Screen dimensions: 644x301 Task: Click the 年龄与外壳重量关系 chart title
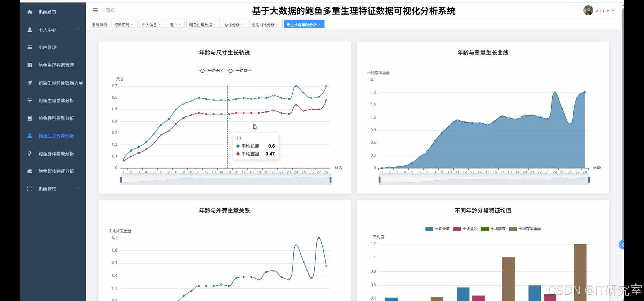[225, 211]
